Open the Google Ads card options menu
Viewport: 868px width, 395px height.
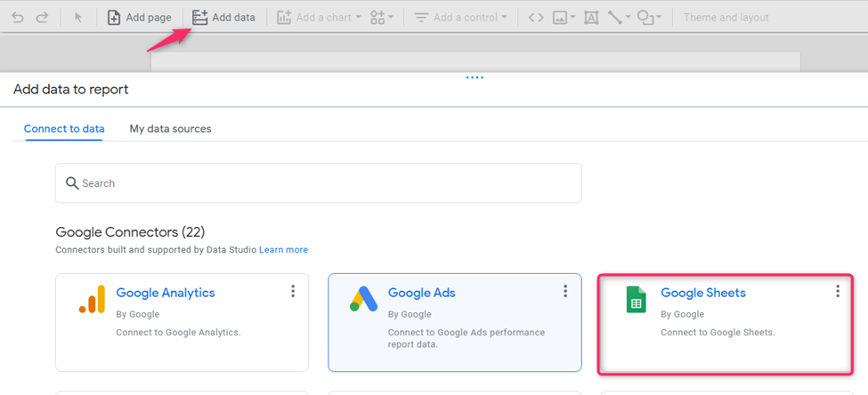pyautogui.click(x=565, y=291)
